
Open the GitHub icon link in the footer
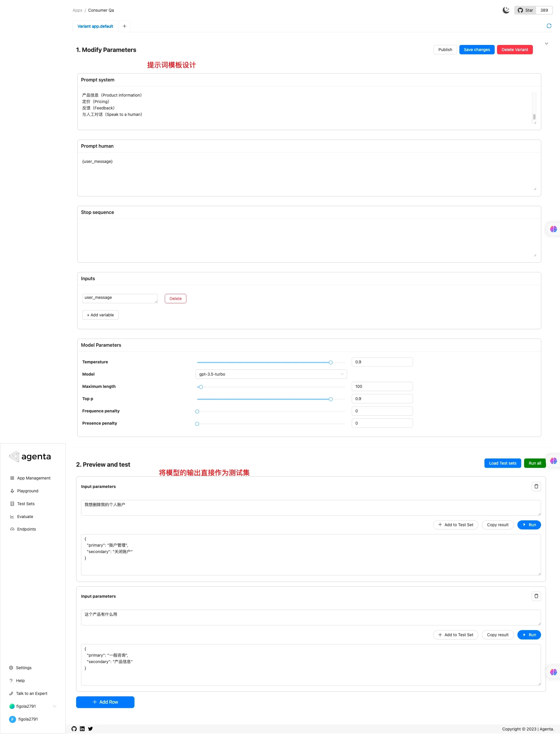[x=74, y=729]
